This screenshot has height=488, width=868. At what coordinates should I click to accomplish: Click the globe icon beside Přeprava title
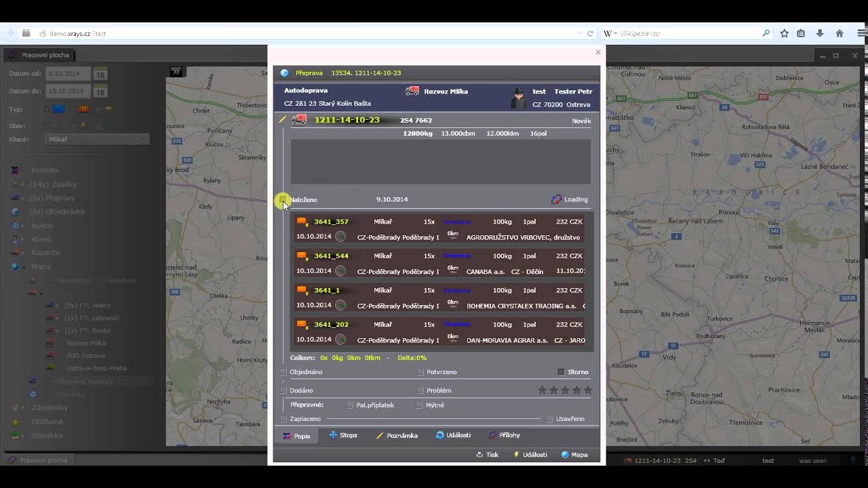click(285, 73)
